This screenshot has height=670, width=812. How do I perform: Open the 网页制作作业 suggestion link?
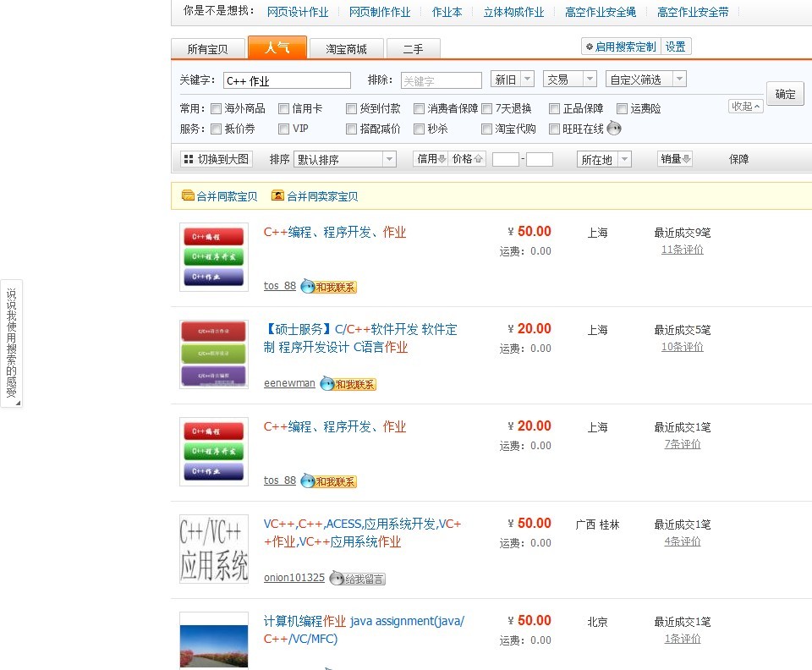(380, 12)
